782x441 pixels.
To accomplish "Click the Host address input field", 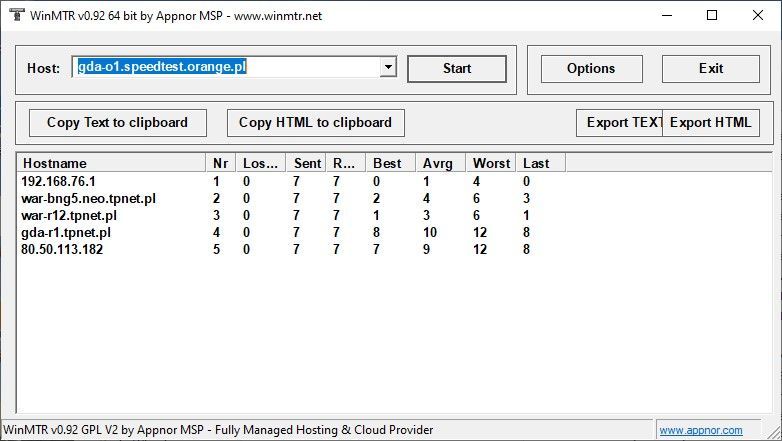I will tap(226, 68).
